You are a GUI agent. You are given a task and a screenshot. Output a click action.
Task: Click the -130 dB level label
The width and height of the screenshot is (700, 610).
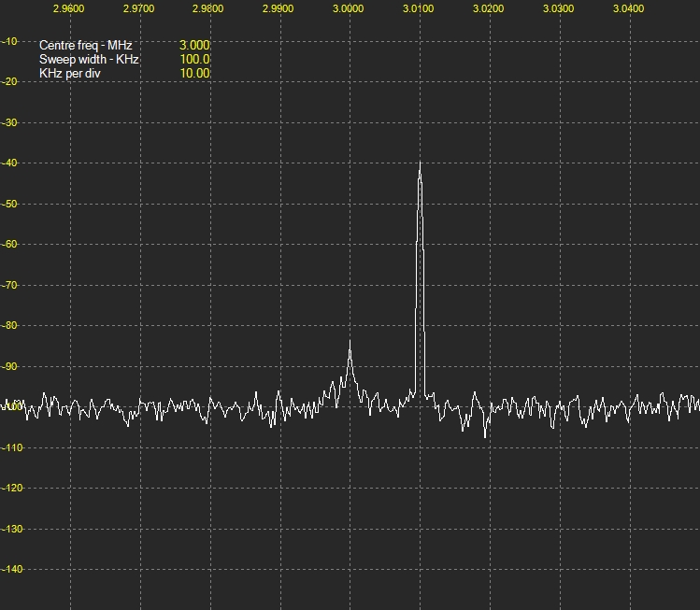point(11,529)
